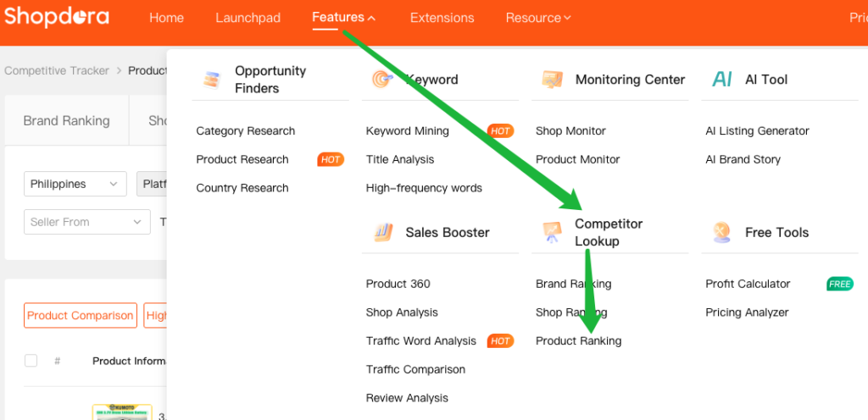Open the Philippines country dropdown
The width and height of the screenshot is (868, 420).
[75, 184]
